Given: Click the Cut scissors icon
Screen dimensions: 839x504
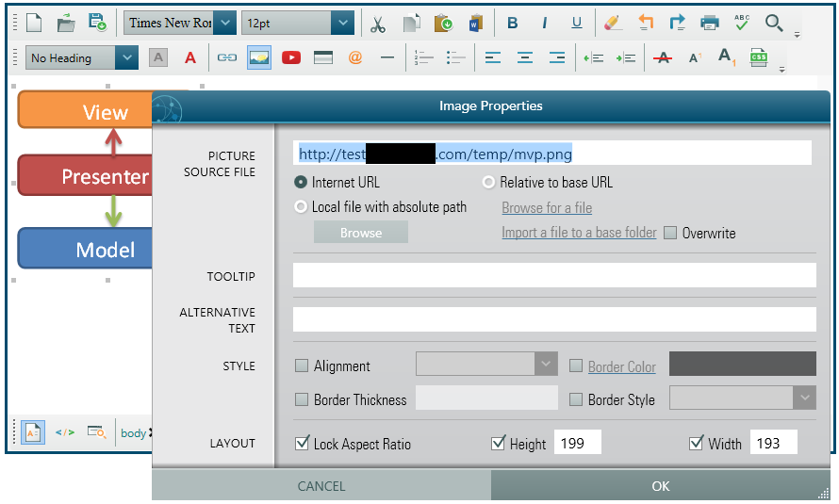Looking at the screenshot, I should click(x=378, y=23).
